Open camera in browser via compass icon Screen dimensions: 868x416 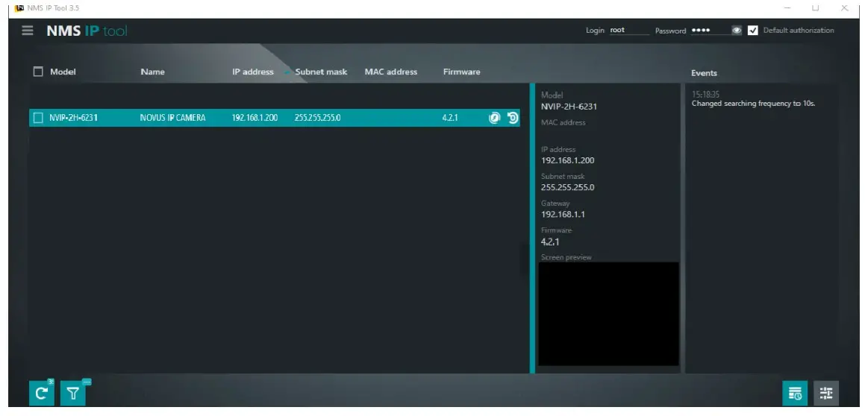tap(494, 117)
